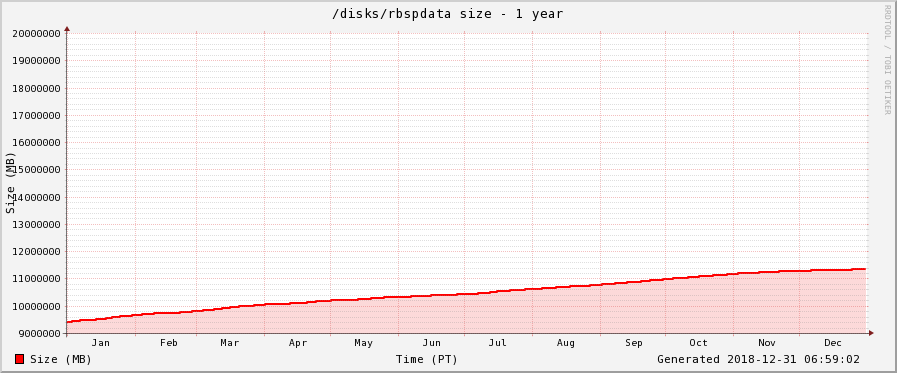
Task: Click the 'Size (MB)' legend label
Action: point(61,360)
